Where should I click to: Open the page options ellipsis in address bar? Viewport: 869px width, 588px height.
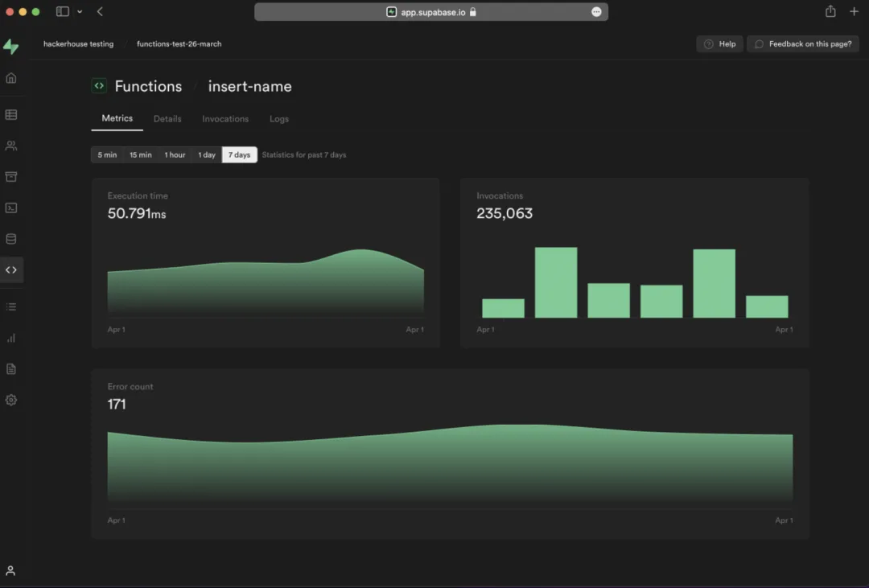pyautogui.click(x=596, y=12)
